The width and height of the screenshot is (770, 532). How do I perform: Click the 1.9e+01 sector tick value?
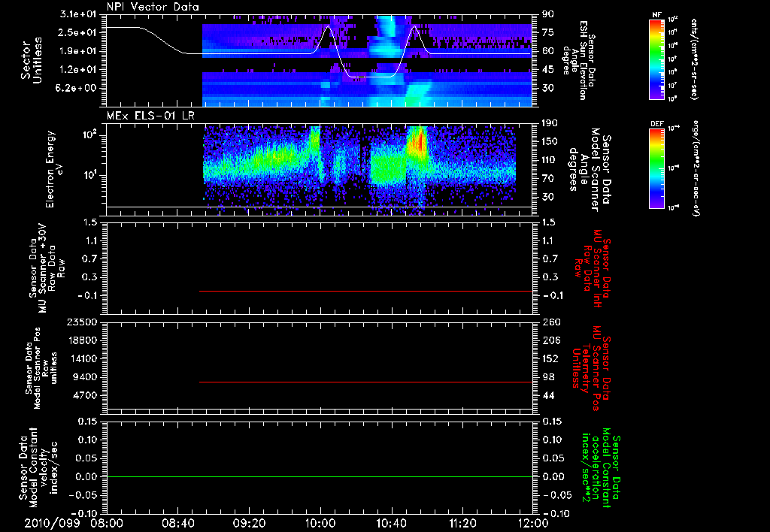[x=78, y=51]
